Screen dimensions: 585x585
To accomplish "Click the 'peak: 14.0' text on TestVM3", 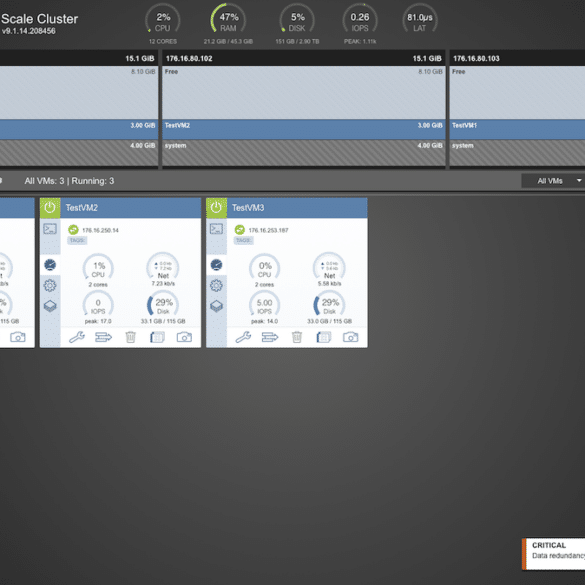I will point(265,321).
